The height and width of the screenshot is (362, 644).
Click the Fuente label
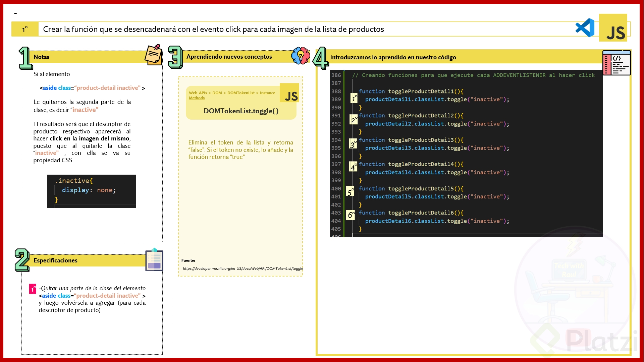coord(188,260)
